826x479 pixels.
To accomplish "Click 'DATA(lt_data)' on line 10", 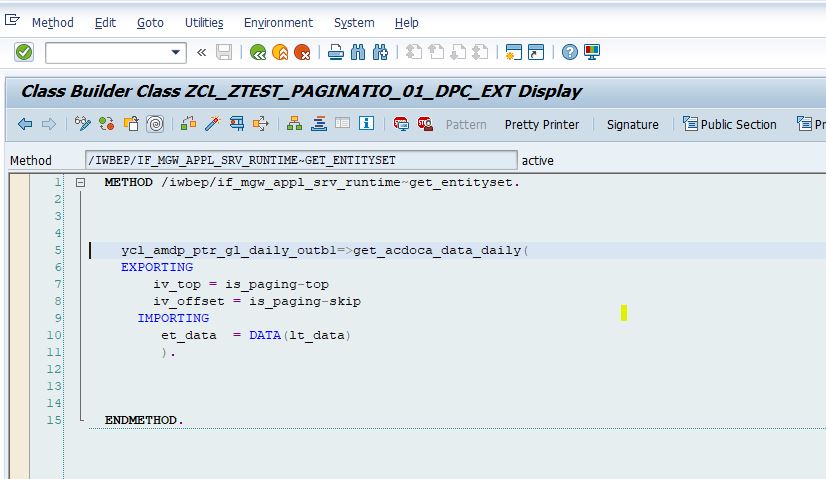I will tap(300, 335).
